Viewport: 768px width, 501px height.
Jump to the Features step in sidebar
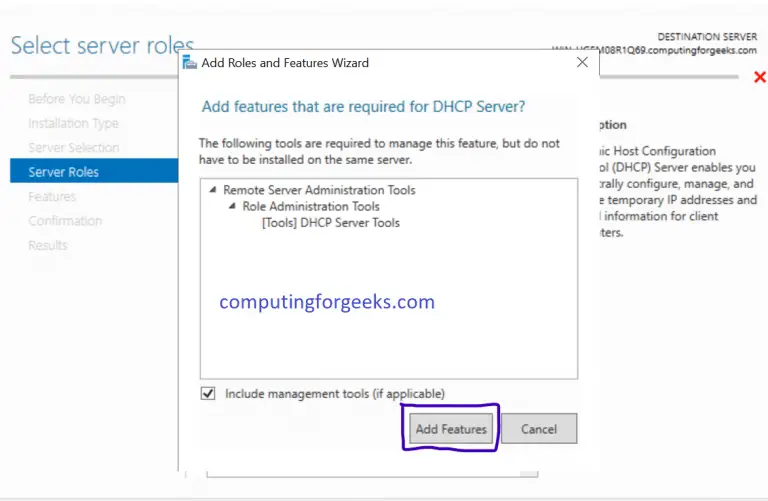(x=52, y=196)
